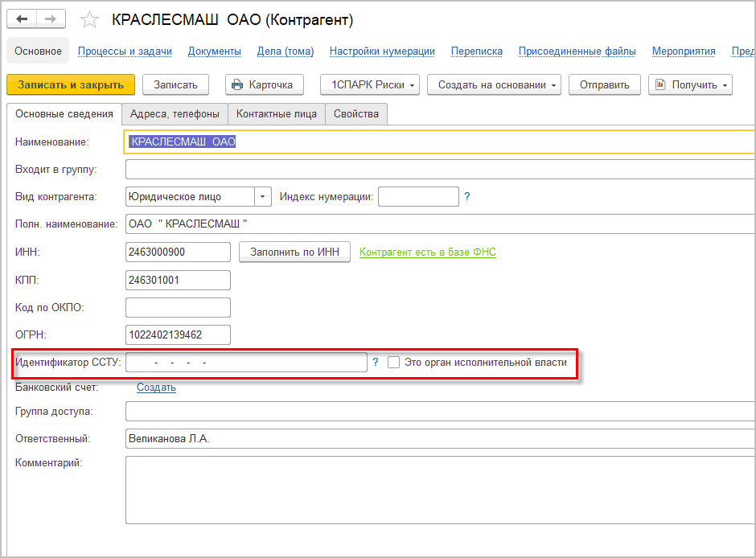Click the ОГРН field
The height and width of the screenshot is (558, 756).
coord(178,335)
